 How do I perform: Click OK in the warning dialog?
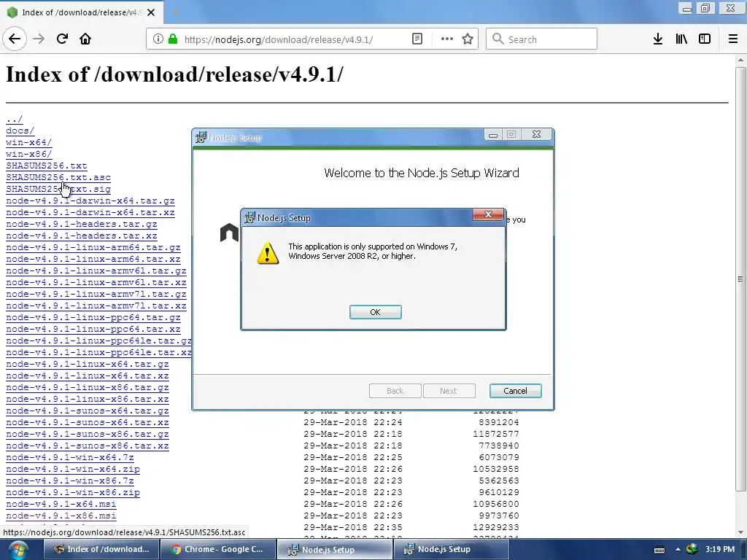[x=376, y=312]
